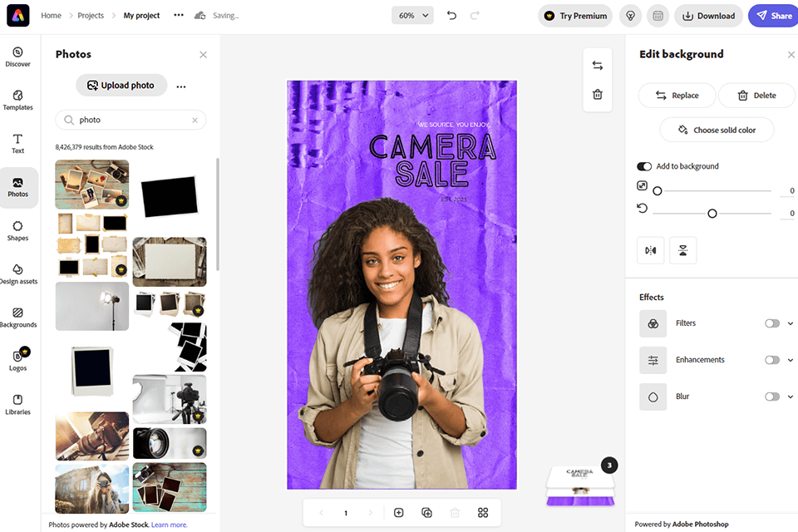Viewport: 798px width, 532px height.
Task: Select the single black polaroid frame thumbnail
Action: [x=92, y=371]
